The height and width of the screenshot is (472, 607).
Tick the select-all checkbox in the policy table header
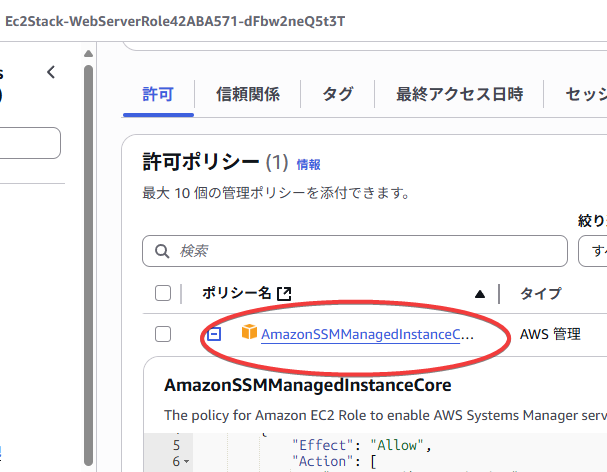tap(163, 293)
